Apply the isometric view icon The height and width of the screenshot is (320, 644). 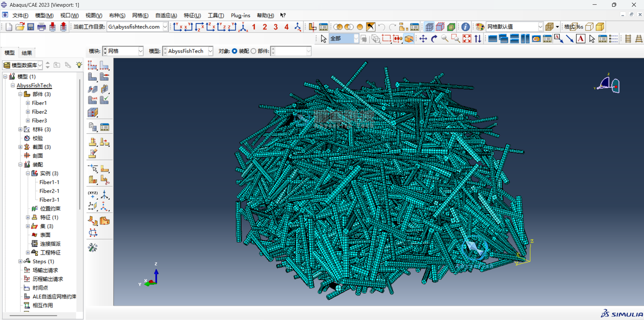pyautogui.click(x=243, y=27)
